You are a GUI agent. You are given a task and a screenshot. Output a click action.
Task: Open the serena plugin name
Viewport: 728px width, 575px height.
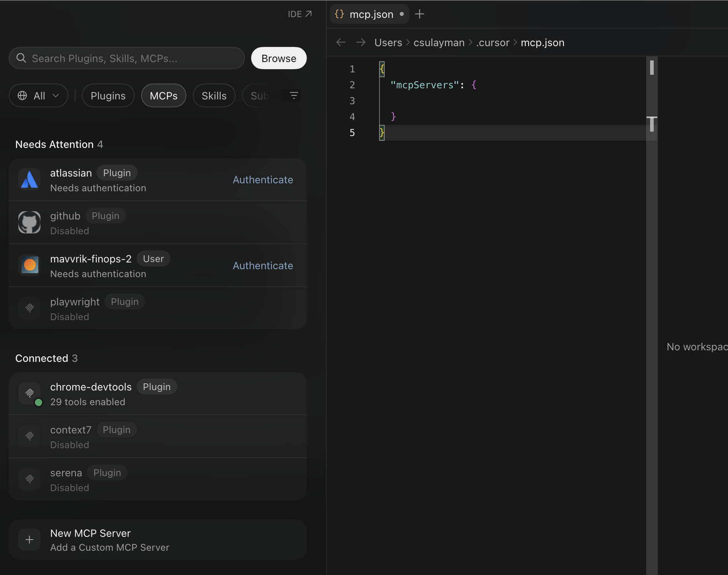pos(66,473)
